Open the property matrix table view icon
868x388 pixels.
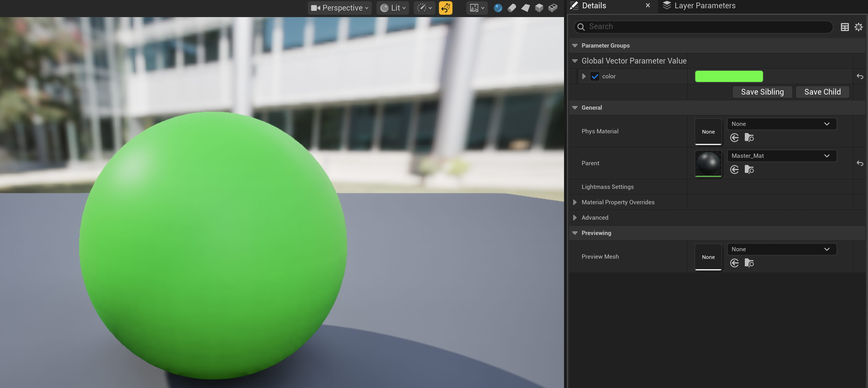click(x=845, y=27)
